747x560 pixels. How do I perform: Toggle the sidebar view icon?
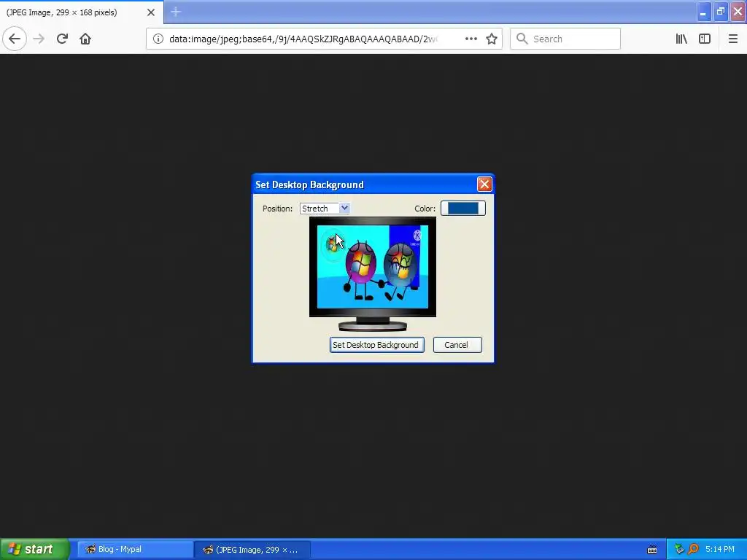click(x=705, y=39)
